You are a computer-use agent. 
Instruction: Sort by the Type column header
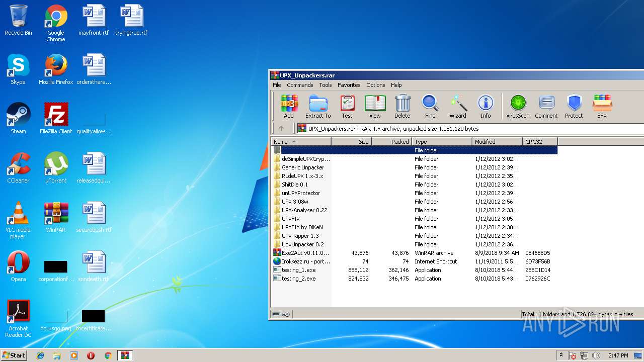[442, 142]
